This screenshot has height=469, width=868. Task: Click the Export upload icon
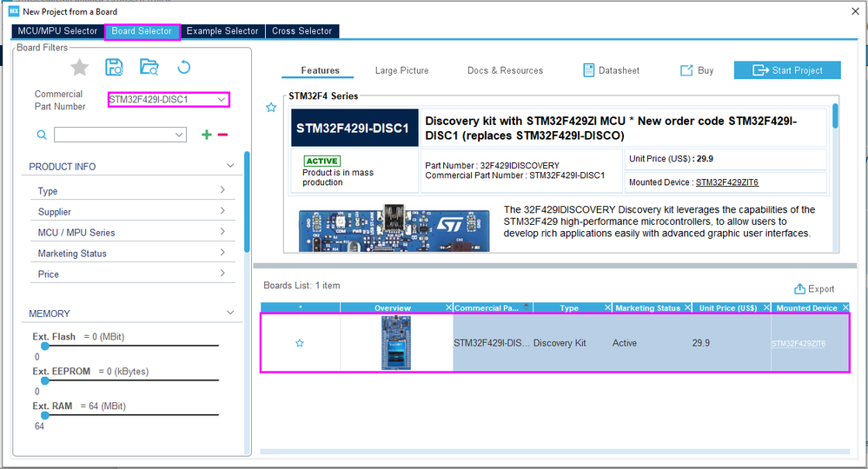click(799, 288)
